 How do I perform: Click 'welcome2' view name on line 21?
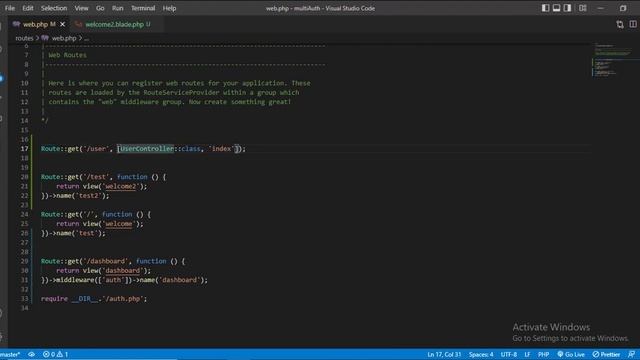point(120,186)
